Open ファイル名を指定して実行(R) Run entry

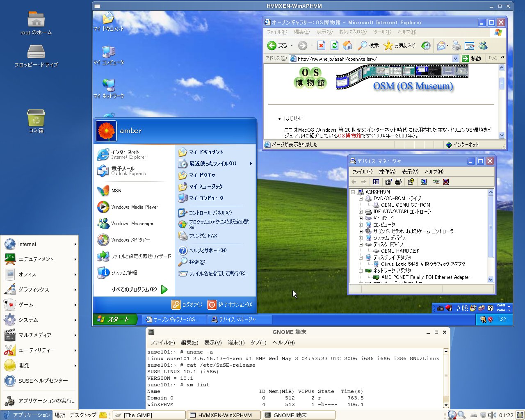point(213,274)
